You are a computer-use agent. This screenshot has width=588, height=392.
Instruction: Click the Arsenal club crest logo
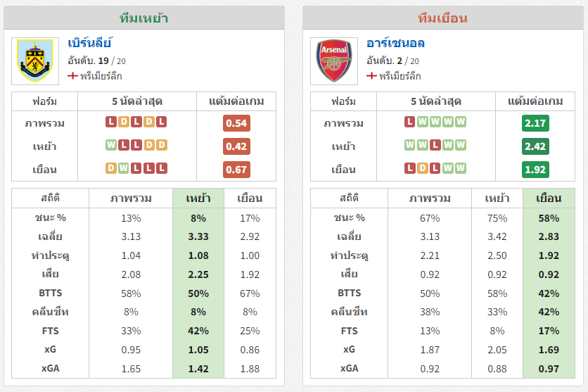click(x=334, y=61)
